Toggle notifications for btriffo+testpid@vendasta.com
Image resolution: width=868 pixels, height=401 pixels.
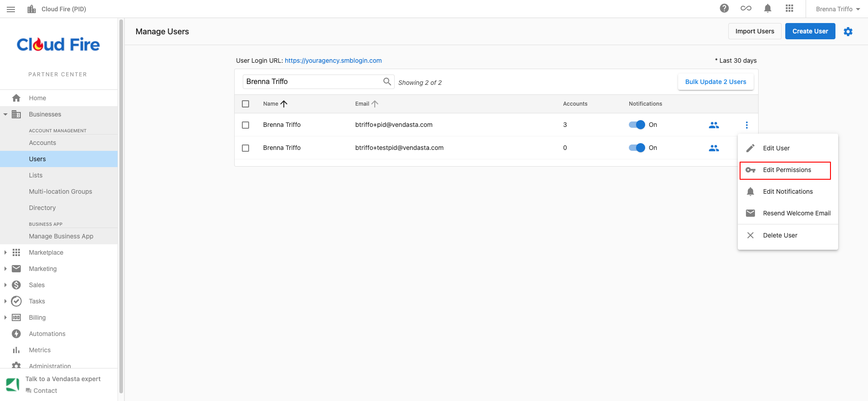point(637,148)
